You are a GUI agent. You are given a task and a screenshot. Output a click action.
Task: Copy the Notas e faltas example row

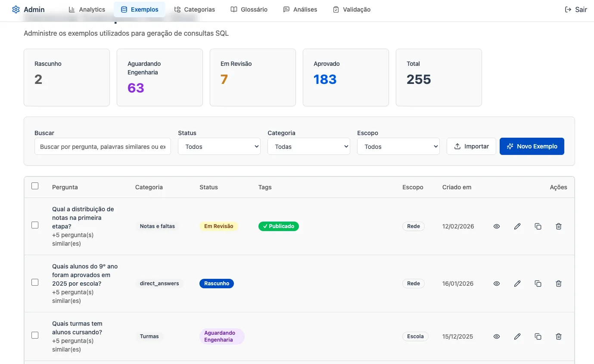tap(538, 226)
